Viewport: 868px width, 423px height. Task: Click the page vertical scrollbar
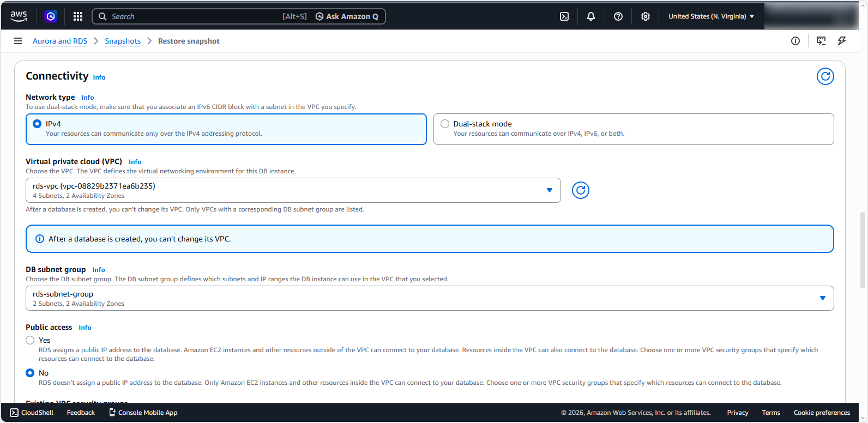[863, 250]
